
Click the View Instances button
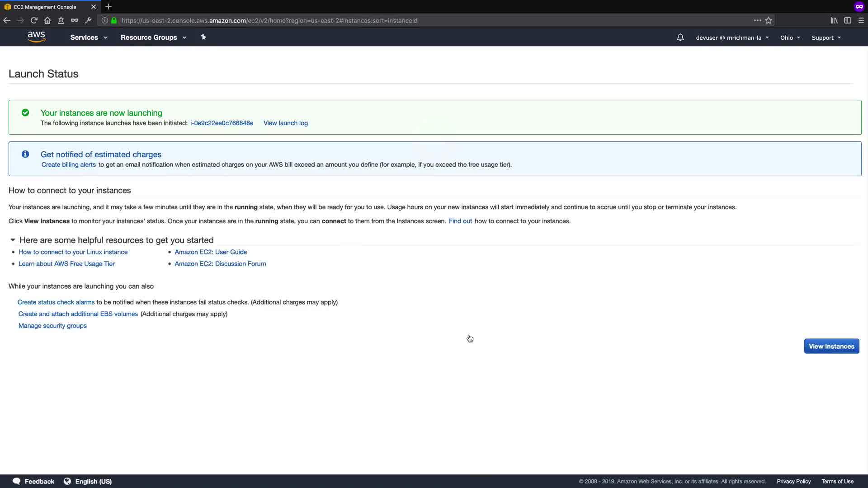pos(831,346)
